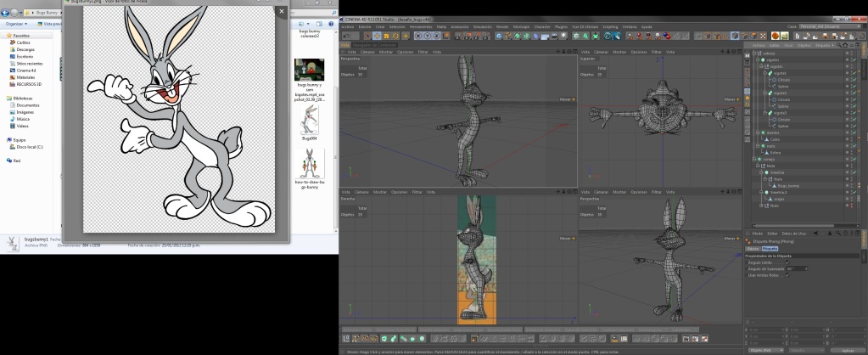
Task: Click the Undo arrow in Cinema 4D toolbar
Action: pos(346,36)
